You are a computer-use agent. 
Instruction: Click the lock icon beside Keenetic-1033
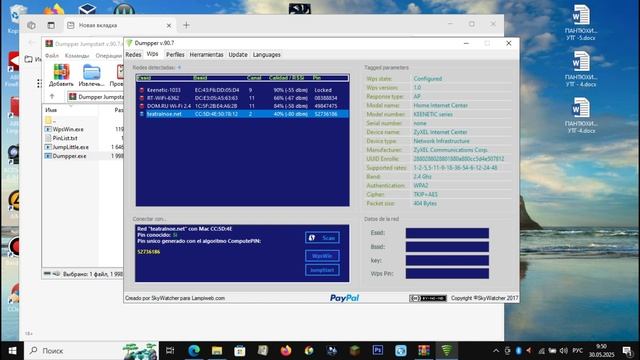tap(142, 90)
